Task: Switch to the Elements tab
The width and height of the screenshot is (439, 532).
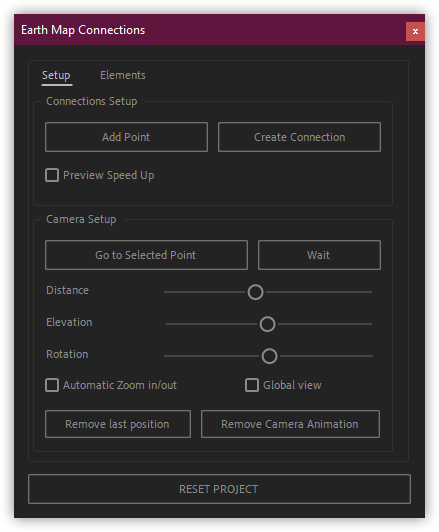Action: click(122, 75)
